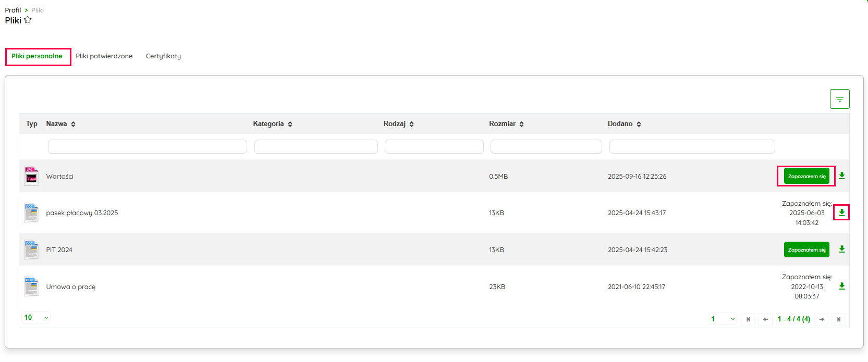Viewport: 868px width, 362px height.
Task: Open the filter options icon button
Action: [839, 99]
